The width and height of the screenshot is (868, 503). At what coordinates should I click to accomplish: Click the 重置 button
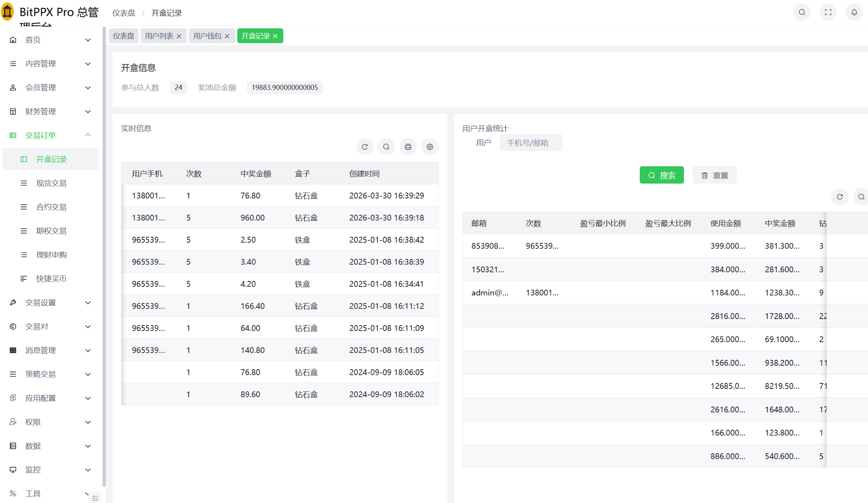pyautogui.click(x=714, y=175)
